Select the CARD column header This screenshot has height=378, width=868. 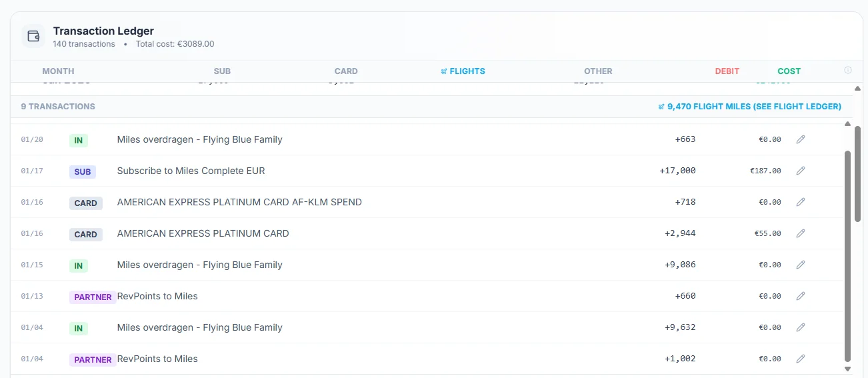pyautogui.click(x=346, y=71)
